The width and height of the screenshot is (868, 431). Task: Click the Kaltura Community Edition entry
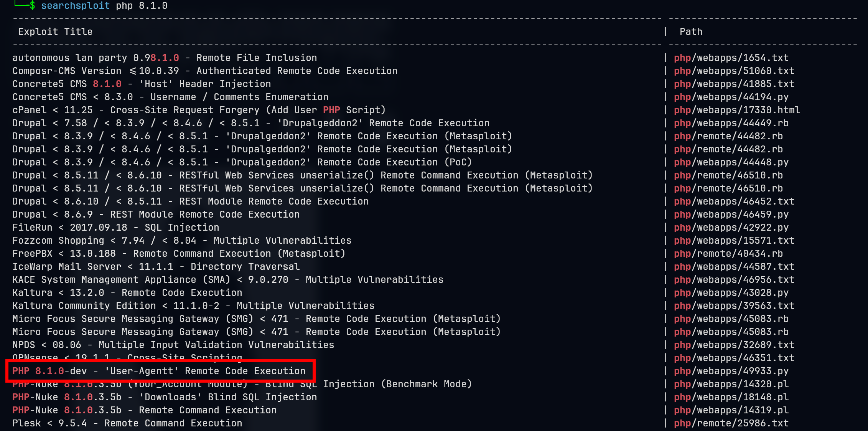click(193, 306)
